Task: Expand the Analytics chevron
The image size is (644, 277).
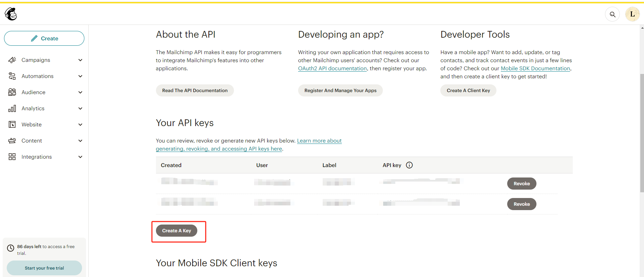Action: (x=80, y=108)
